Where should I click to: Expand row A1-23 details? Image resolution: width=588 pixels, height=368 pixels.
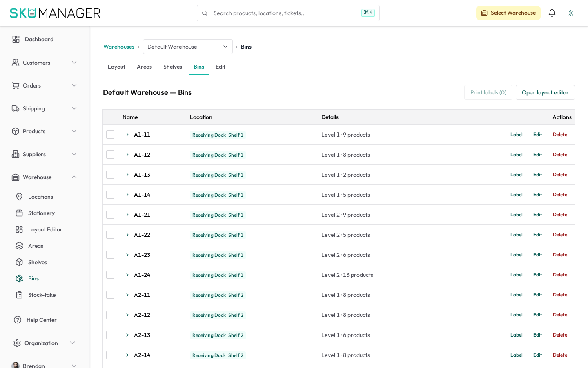pyautogui.click(x=127, y=255)
